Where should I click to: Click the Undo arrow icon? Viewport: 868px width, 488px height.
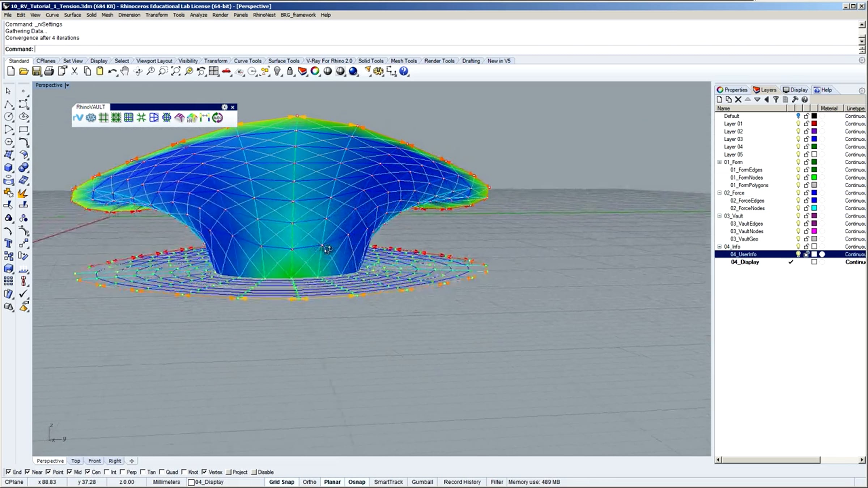click(112, 71)
